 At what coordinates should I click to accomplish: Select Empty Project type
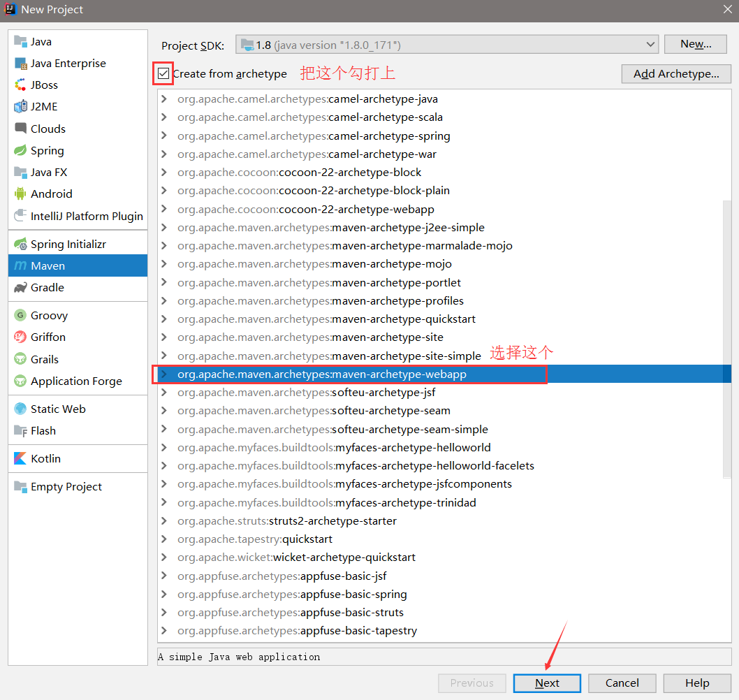(x=78, y=486)
